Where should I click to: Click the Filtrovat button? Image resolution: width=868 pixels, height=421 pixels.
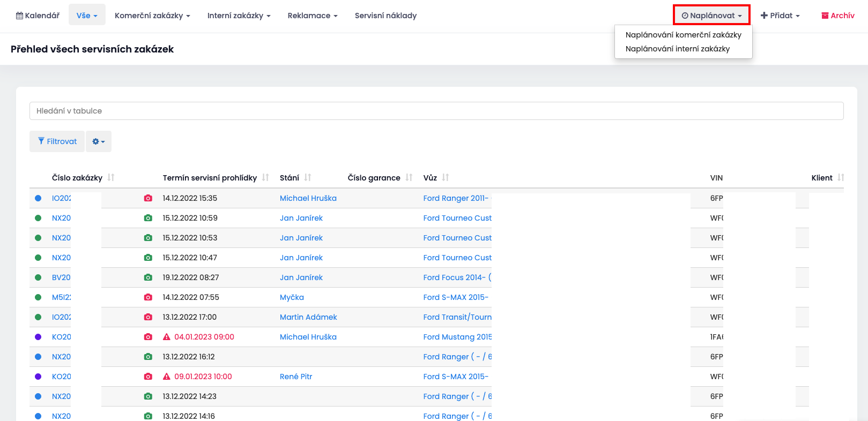click(57, 141)
